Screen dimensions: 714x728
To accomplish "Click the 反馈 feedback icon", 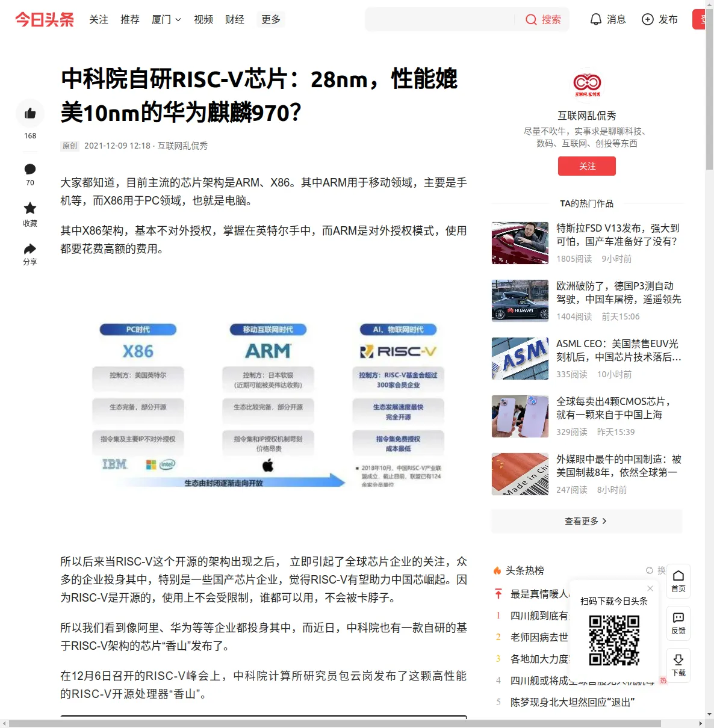I will tap(678, 617).
